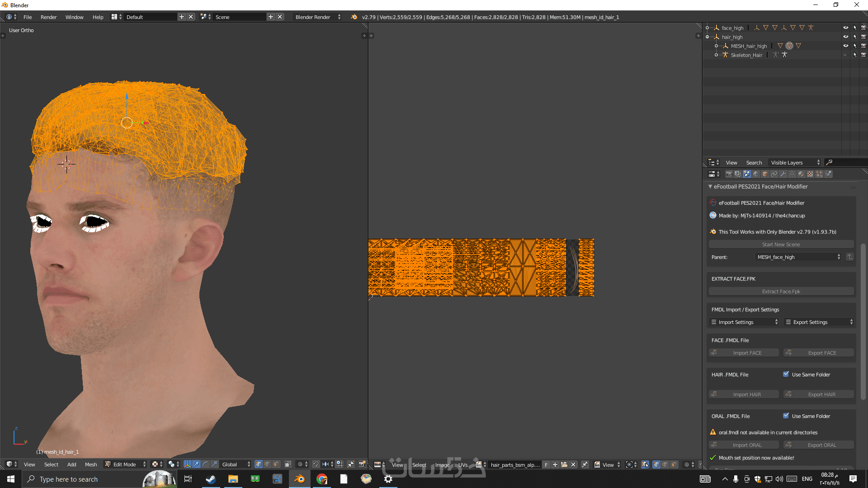The width and height of the screenshot is (868, 488).
Task: Click the Import HAIR button
Action: tap(744, 394)
